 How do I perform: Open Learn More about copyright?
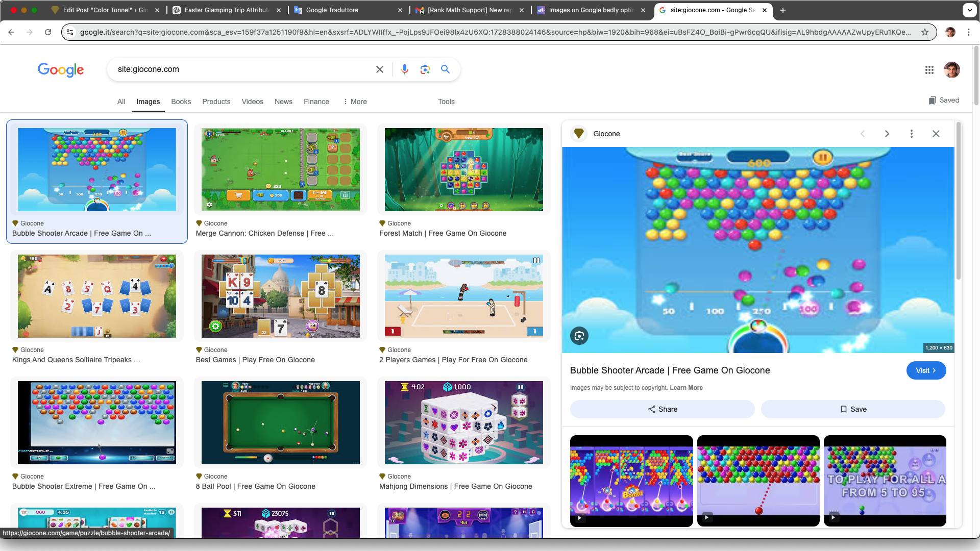tap(686, 388)
